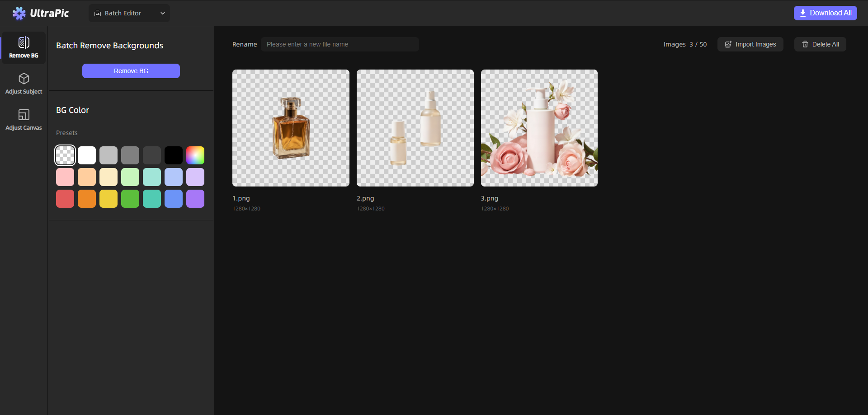Select the 3.png rose bottle thumbnail
The height and width of the screenshot is (415, 868).
click(539, 128)
